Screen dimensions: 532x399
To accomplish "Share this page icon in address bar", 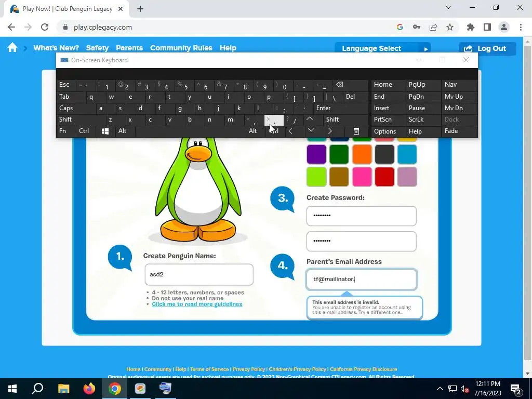I will 433,27.
